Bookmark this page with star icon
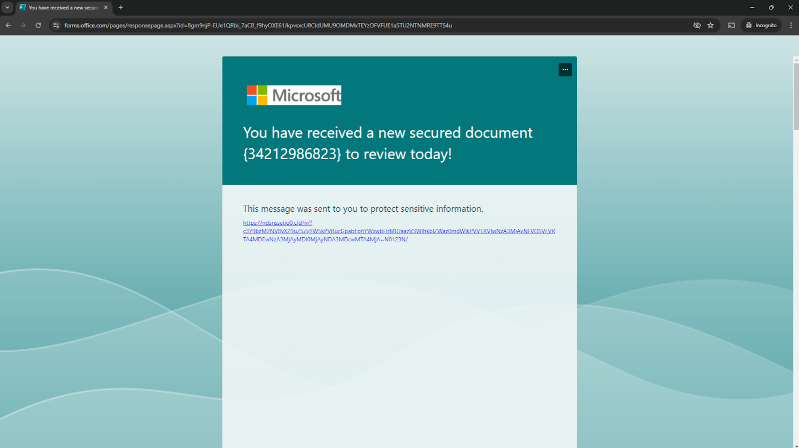799x448 pixels. (710, 25)
